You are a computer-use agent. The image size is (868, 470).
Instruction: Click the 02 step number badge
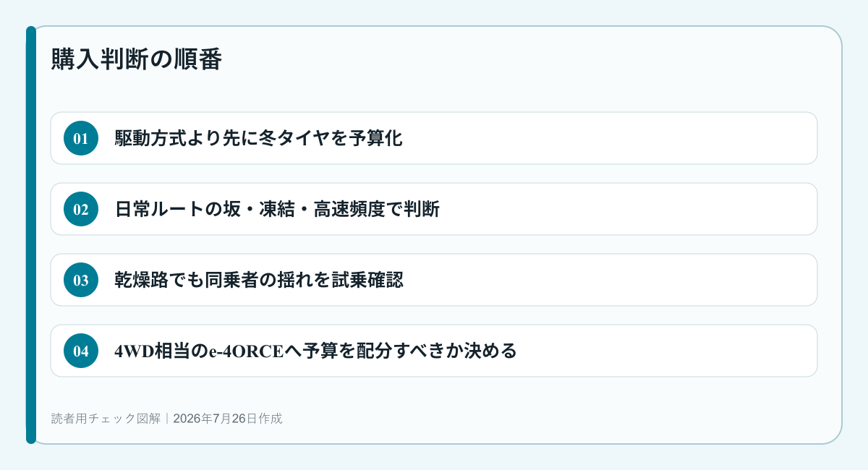(x=81, y=209)
